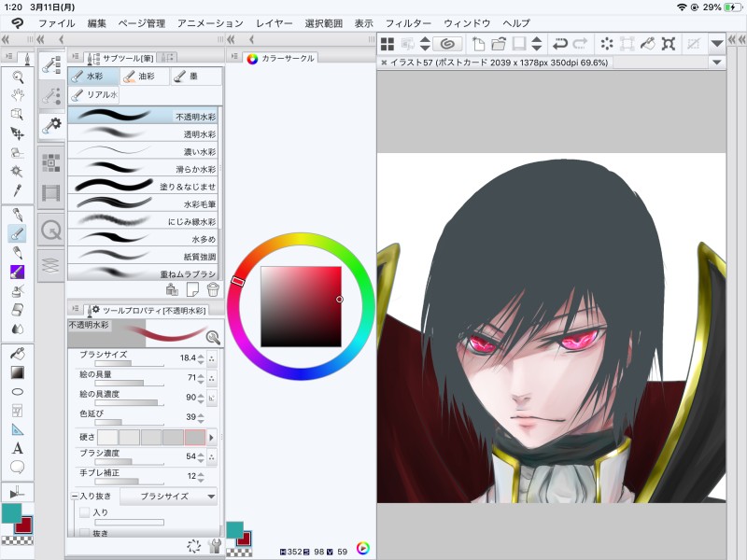Screen dimensions: 747x560
Task: Select the Blend tool
Action: pyautogui.click(x=18, y=329)
